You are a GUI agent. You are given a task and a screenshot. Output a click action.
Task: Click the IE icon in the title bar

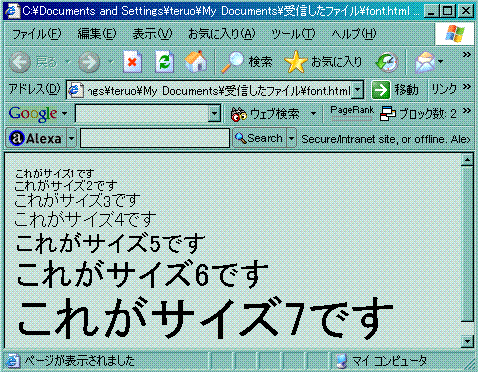[13, 11]
